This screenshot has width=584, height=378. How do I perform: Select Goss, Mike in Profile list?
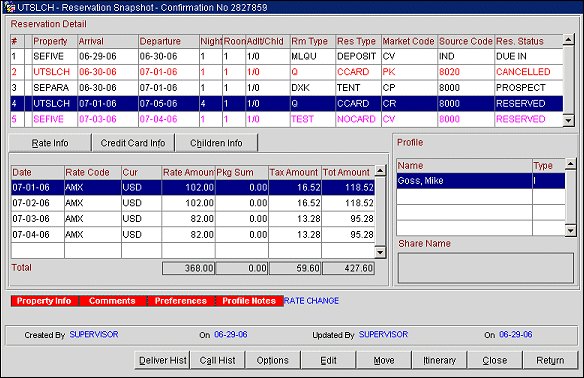pos(480,181)
